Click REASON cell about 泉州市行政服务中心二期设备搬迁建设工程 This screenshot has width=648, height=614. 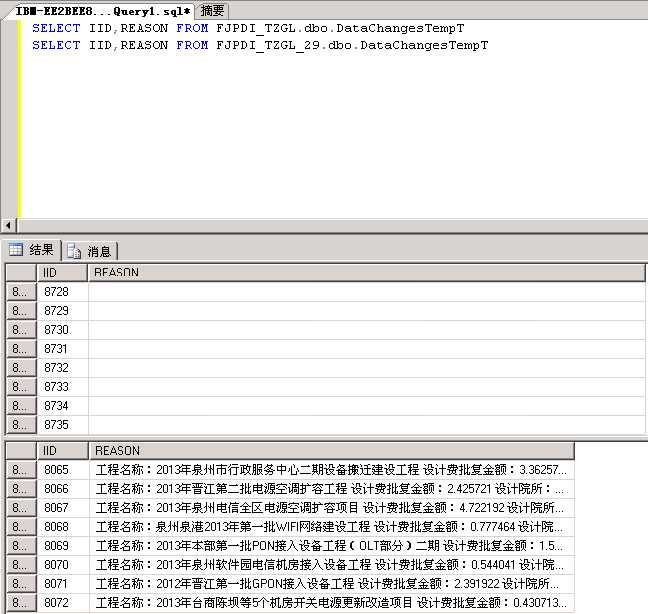click(x=331, y=470)
